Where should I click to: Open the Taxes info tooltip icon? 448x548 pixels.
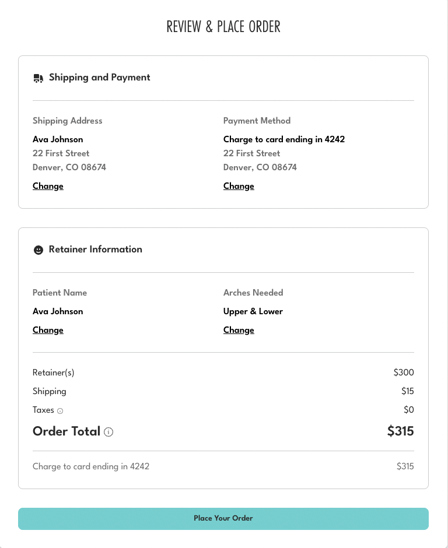[x=60, y=411]
